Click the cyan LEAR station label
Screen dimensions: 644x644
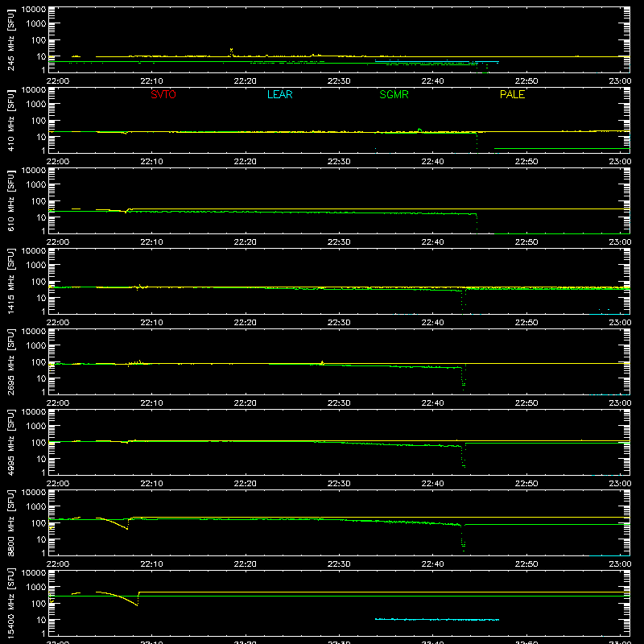pyautogui.click(x=279, y=94)
